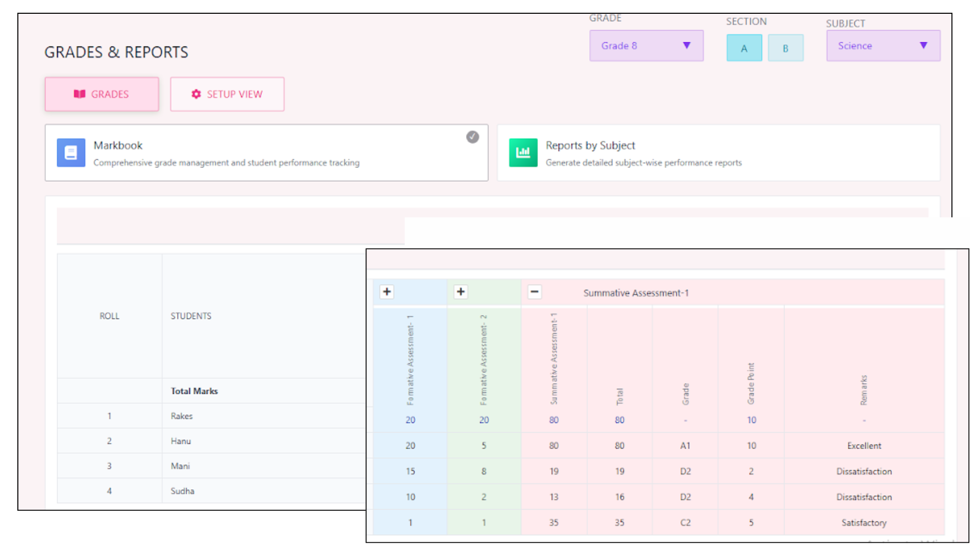This screenshot has height=551, width=980.
Task: Click the minus icon on Summative Assessment-1 header
Action: [x=534, y=291]
